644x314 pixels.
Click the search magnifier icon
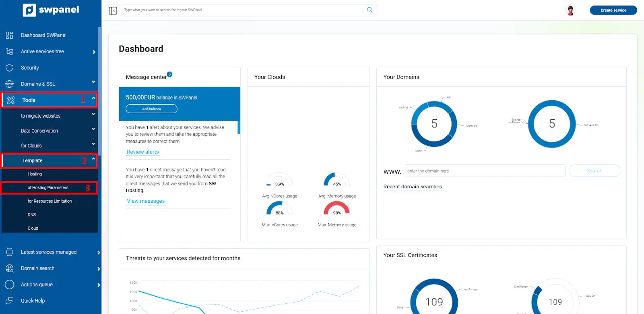tap(369, 10)
